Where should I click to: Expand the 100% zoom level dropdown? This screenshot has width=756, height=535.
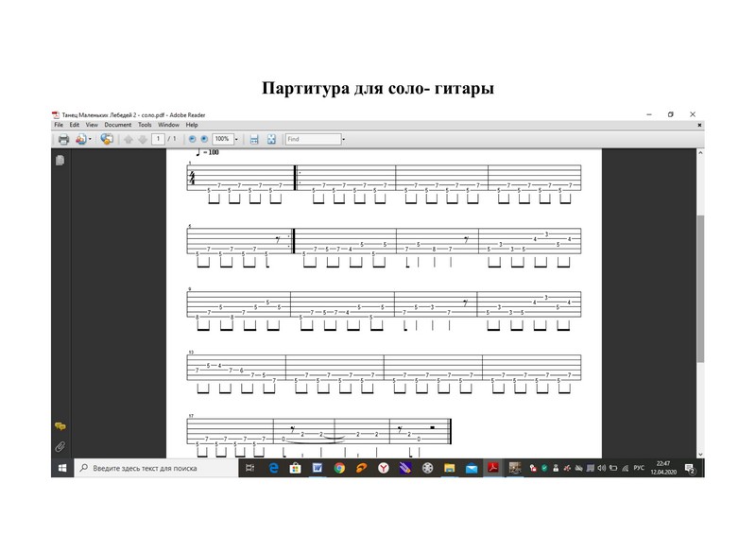(x=236, y=139)
